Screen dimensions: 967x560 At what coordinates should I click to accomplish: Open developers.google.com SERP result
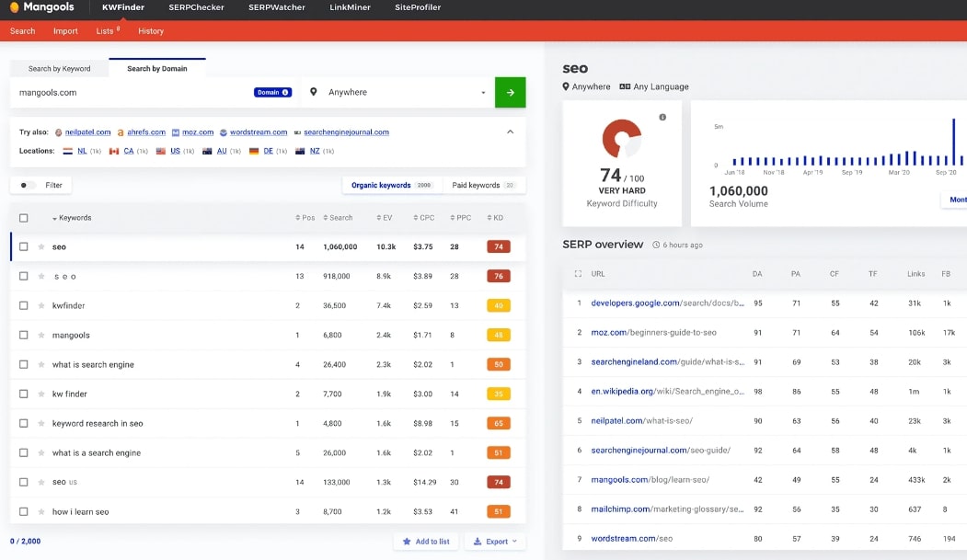tap(667, 303)
